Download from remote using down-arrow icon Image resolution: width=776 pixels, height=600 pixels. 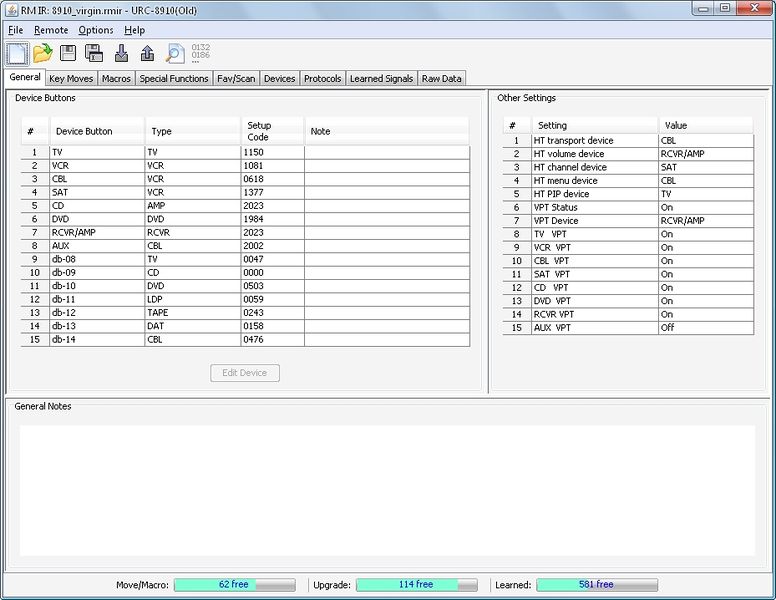click(121, 53)
